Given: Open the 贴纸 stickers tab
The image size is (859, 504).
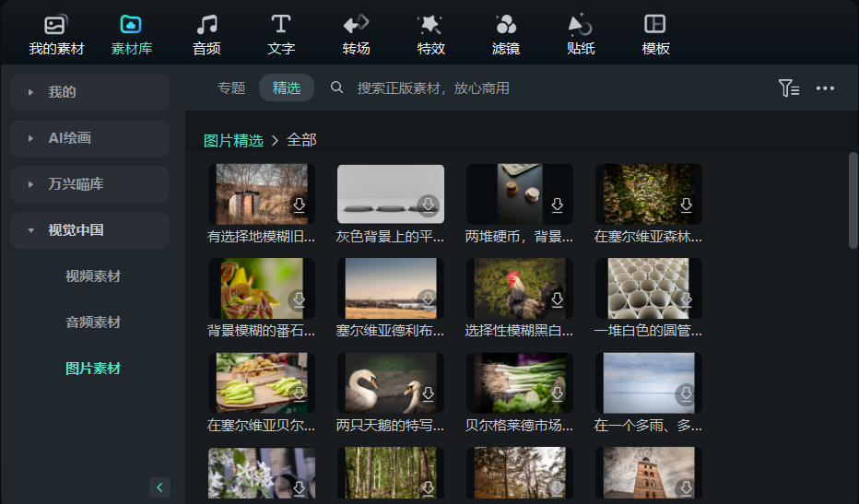Looking at the screenshot, I should pyautogui.click(x=581, y=35).
